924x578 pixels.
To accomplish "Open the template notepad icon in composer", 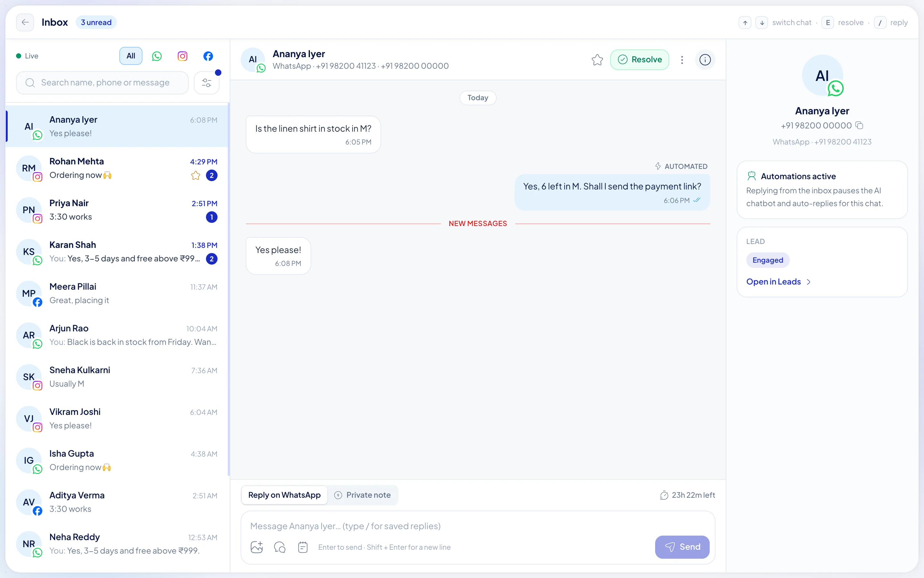I will [x=303, y=547].
